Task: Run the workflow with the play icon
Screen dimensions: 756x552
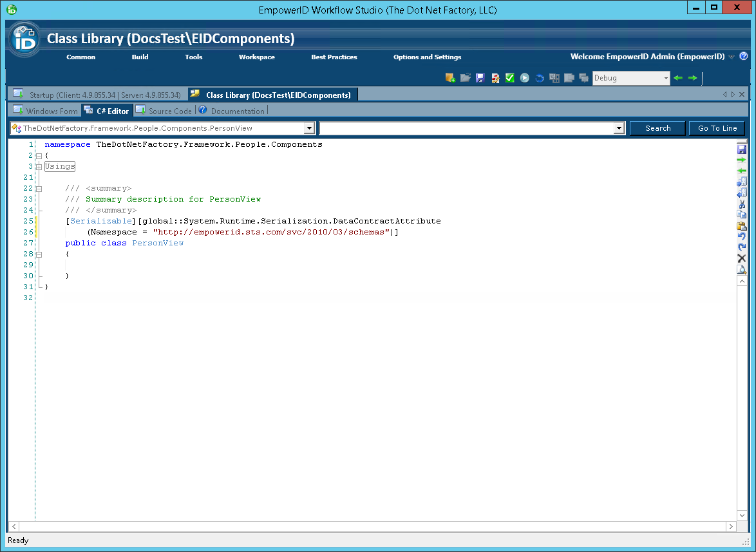Action: tap(524, 77)
